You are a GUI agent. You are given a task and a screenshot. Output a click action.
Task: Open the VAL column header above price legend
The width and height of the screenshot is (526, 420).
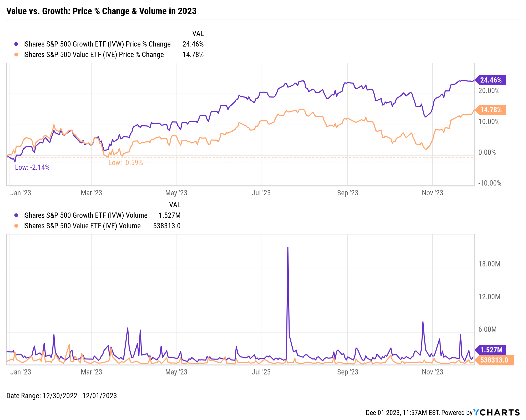198,34
